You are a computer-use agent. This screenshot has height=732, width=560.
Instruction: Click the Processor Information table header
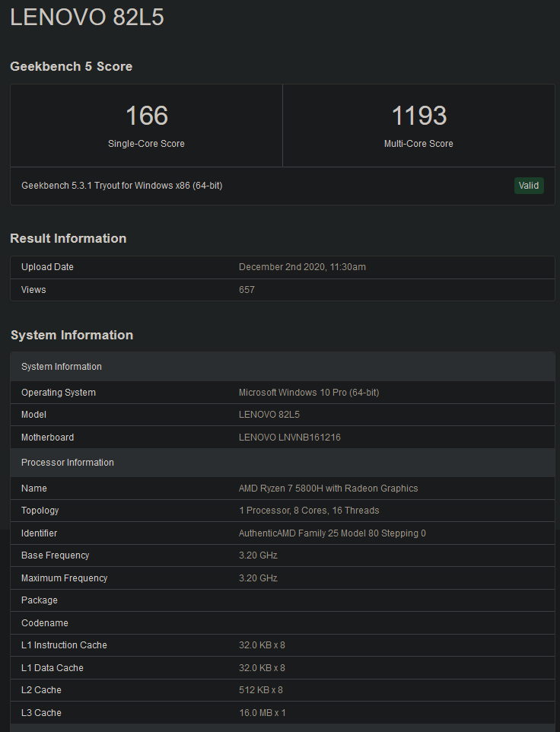283,463
